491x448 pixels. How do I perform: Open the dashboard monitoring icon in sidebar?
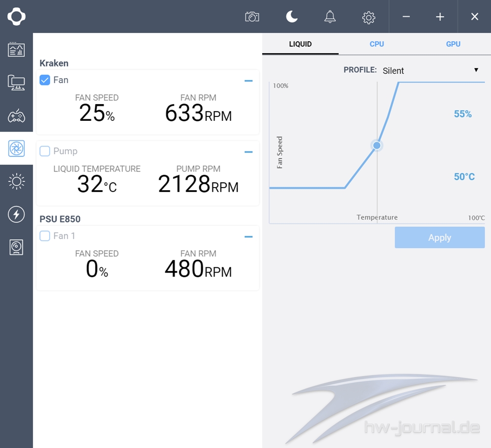pyautogui.click(x=16, y=50)
